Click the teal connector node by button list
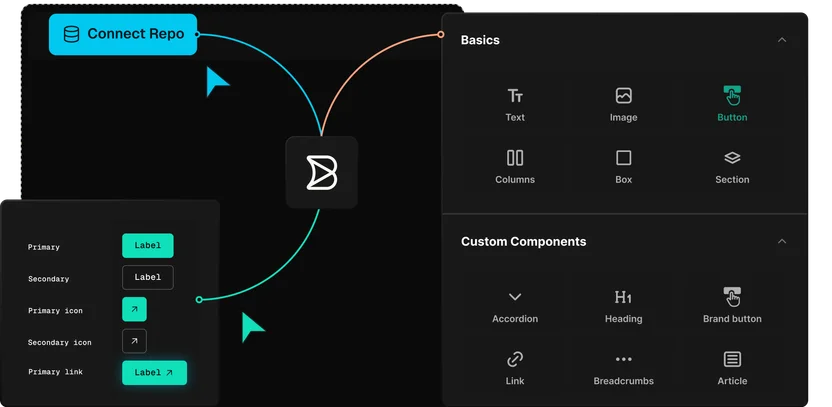Screen dimensions: 832x407 point(199,300)
